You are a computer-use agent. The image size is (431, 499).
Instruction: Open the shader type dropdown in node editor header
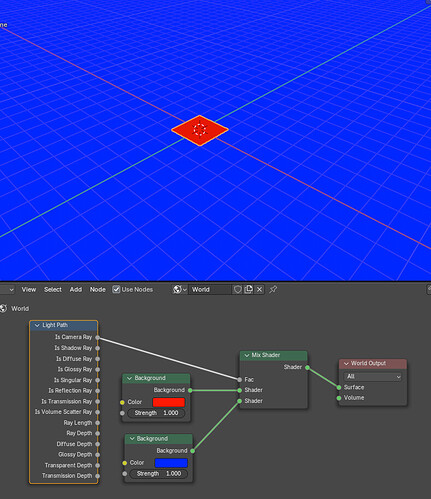(x=7, y=289)
